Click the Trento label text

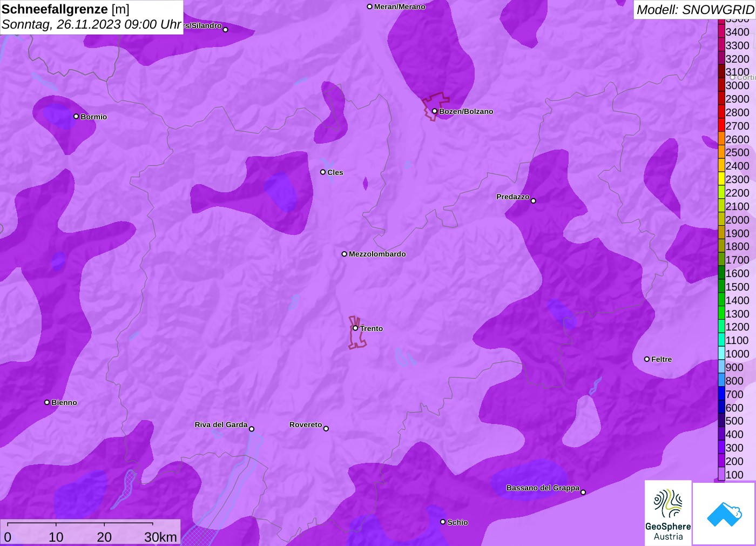pos(372,328)
